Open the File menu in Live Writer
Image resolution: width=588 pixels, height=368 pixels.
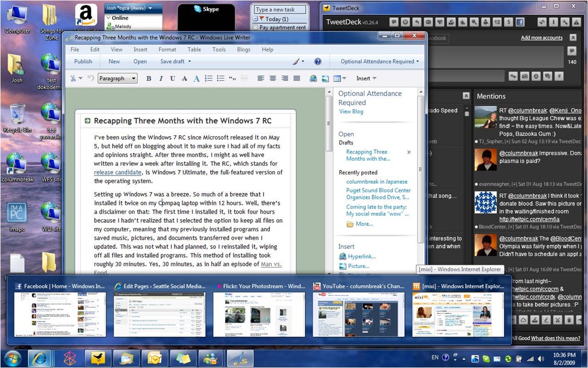(75, 49)
